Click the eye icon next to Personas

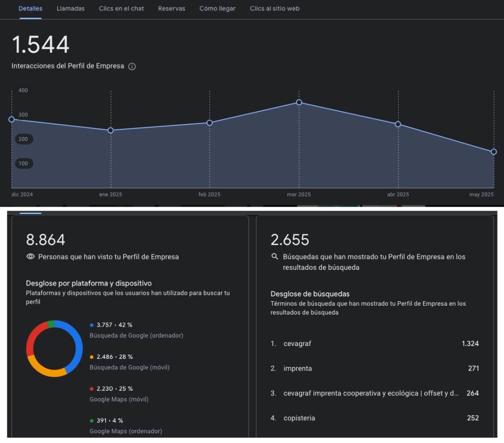click(x=31, y=256)
